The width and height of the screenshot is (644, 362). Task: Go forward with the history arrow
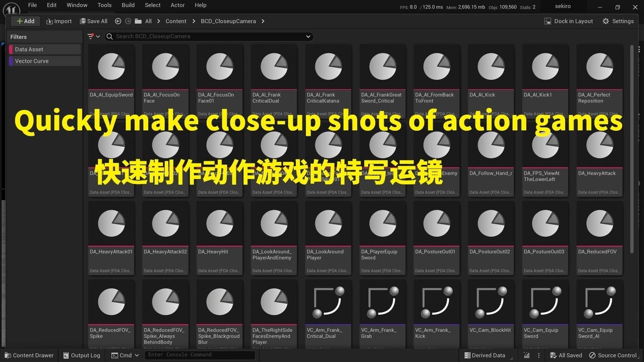[x=128, y=21]
